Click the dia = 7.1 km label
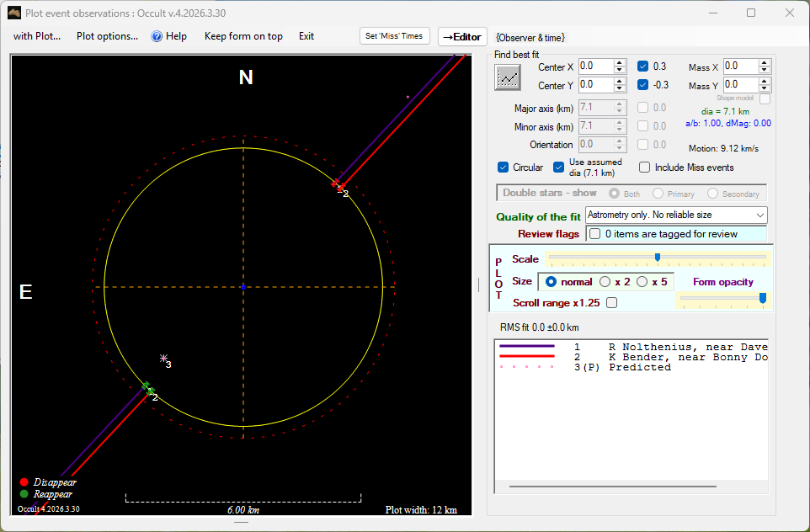Image resolution: width=810 pixels, height=532 pixels. [x=725, y=111]
